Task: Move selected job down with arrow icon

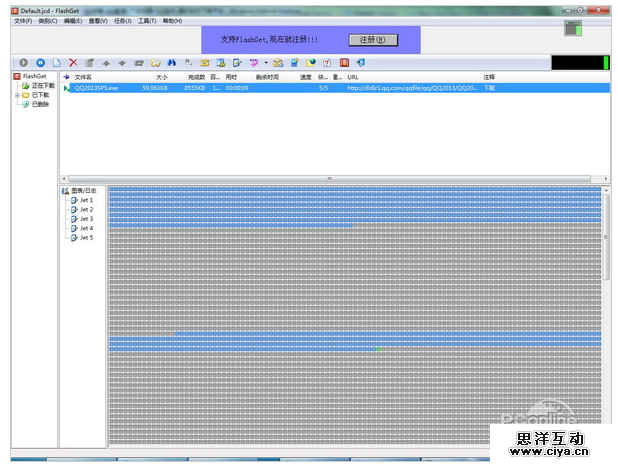Action: pos(122,63)
